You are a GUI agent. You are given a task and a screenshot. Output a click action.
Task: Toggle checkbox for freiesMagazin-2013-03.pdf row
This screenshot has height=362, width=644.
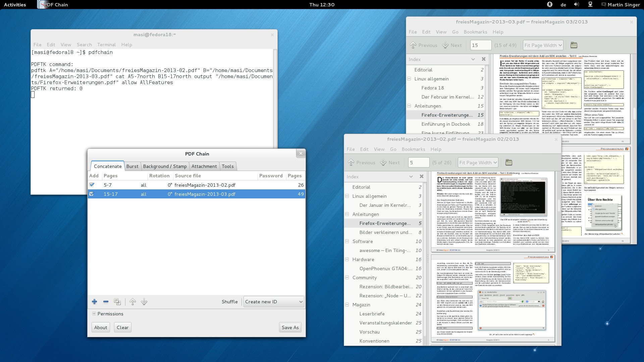tap(92, 194)
